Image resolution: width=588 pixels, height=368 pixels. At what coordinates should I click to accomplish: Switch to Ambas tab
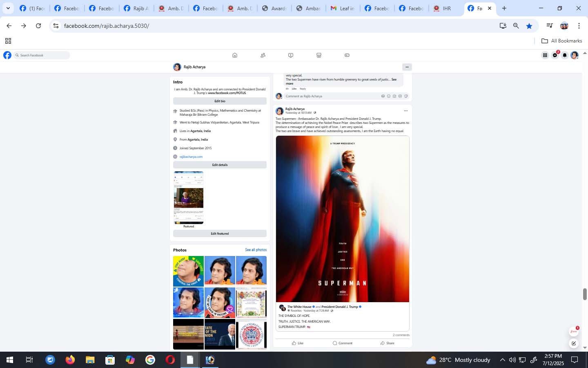click(x=309, y=8)
